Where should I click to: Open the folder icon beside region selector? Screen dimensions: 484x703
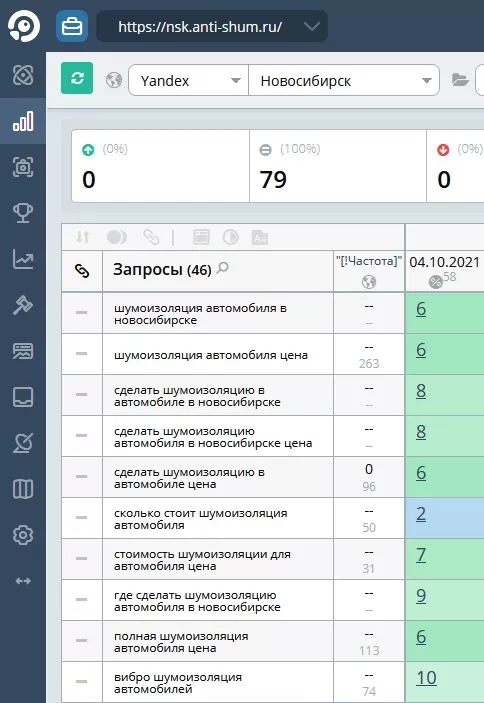click(x=460, y=80)
